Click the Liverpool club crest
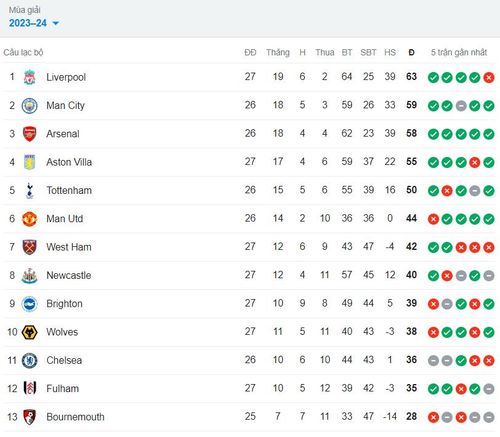The height and width of the screenshot is (437, 500). pyautogui.click(x=29, y=77)
